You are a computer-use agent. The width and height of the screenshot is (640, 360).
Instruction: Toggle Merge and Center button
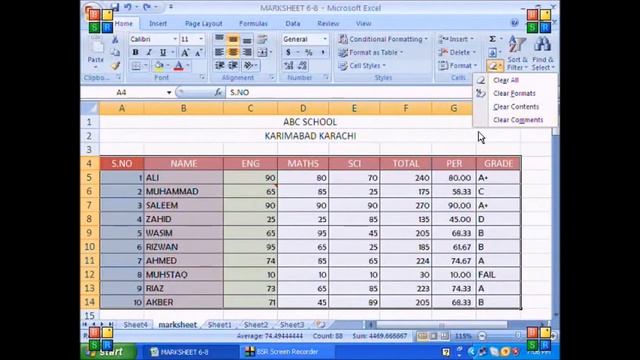262,52
